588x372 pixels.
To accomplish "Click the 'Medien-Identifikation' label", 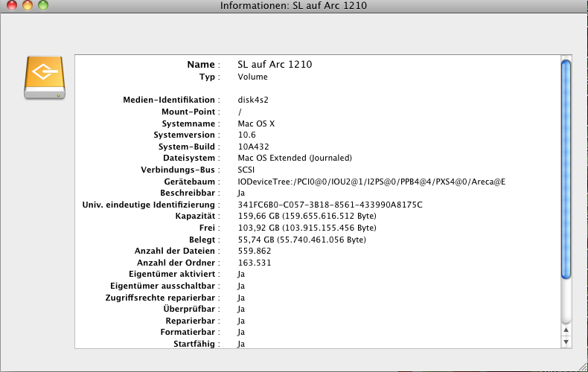I will (169, 100).
